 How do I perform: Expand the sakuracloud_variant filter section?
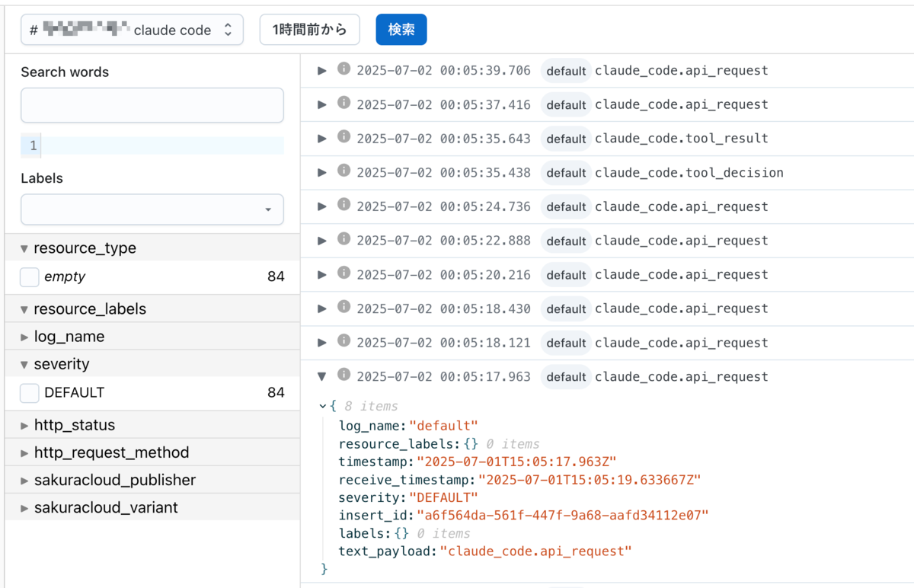click(24, 508)
